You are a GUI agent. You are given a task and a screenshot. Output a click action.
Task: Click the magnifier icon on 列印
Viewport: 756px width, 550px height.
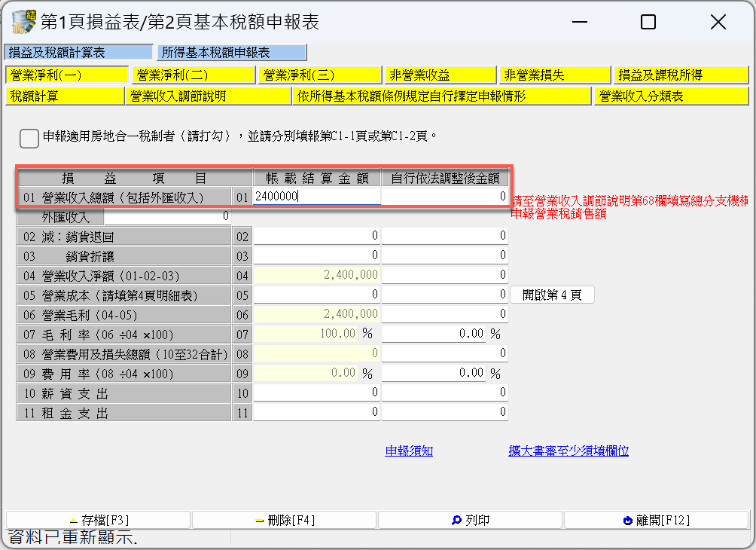point(456,521)
